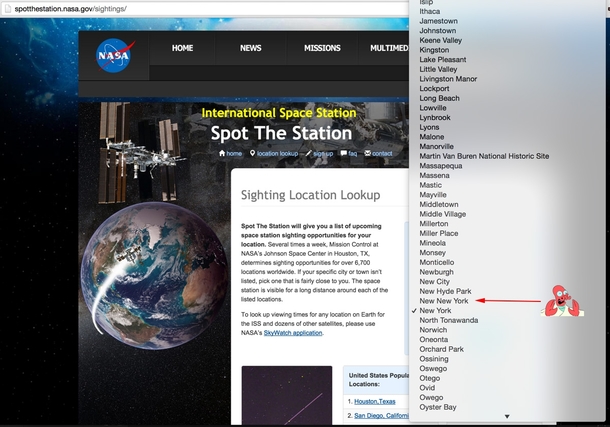Open the MISSIONS nav item
Screen dimensions: 610x427
[322, 48]
